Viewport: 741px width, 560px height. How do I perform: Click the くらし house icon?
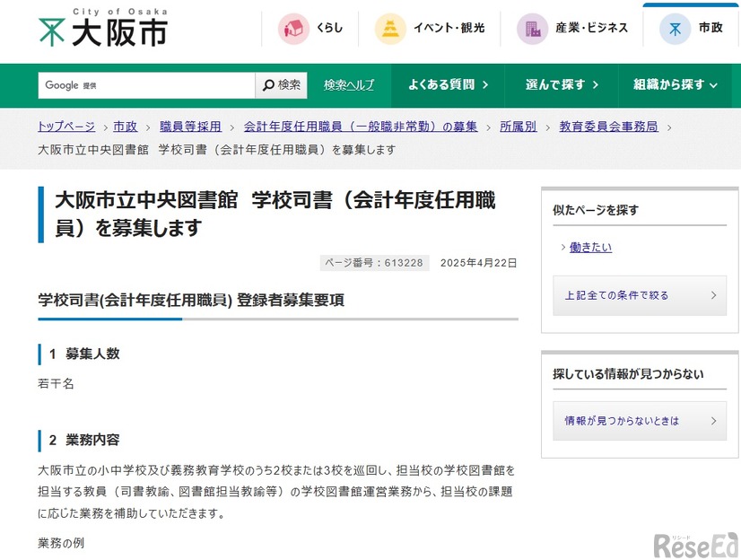click(292, 29)
